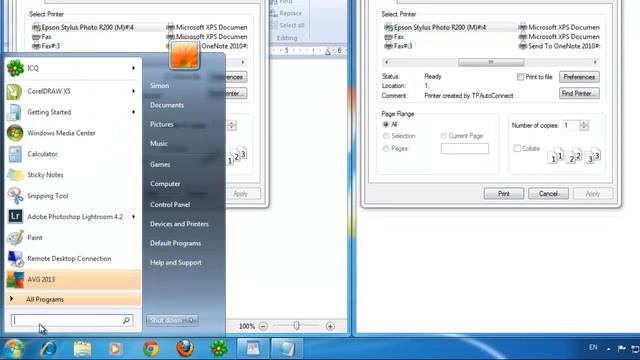Launch Windows Media Center
Screen dimensions: 640x360
tap(73, 133)
